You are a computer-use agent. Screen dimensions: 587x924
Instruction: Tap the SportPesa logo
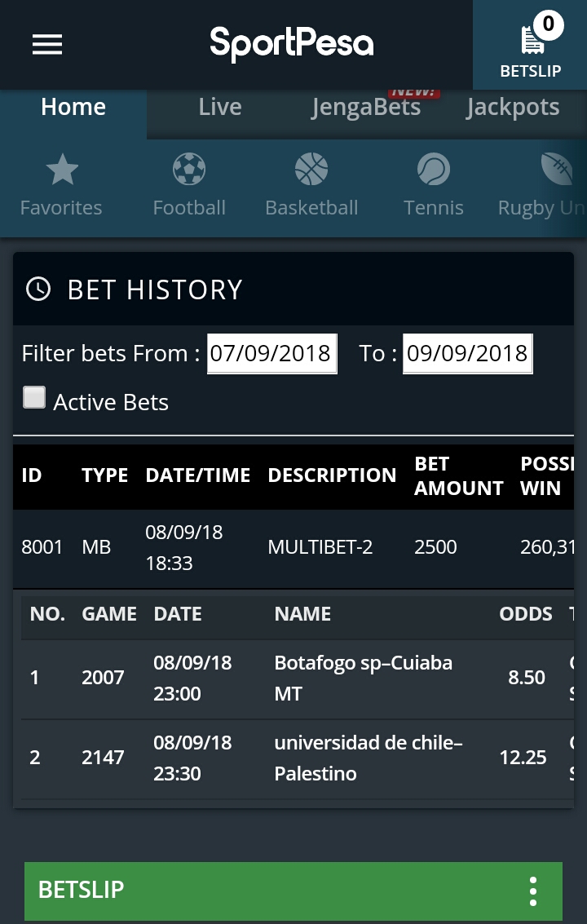[x=291, y=44]
